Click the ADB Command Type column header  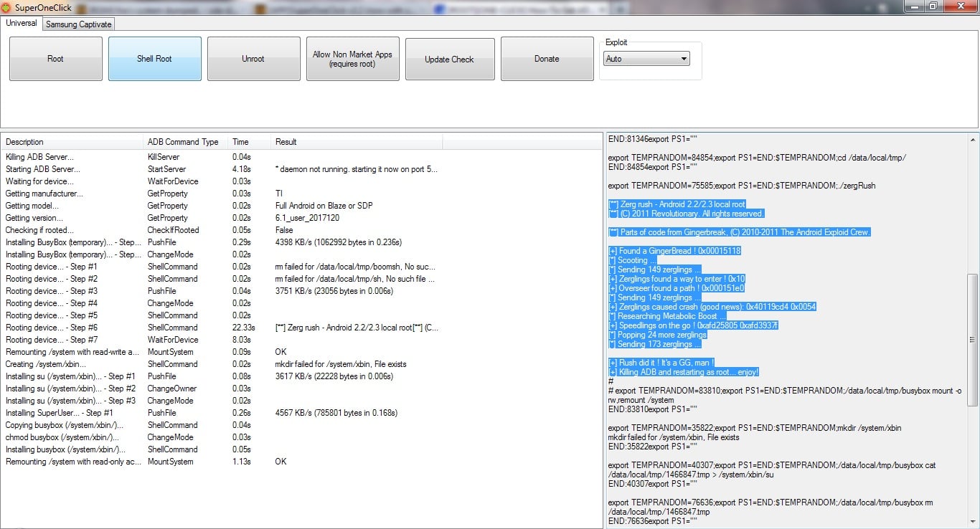coord(183,142)
